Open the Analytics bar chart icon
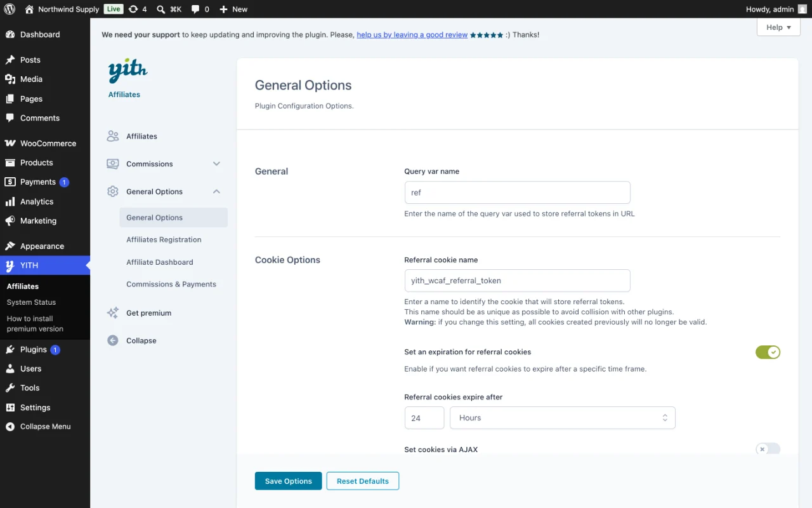The height and width of the screenshot is (508, 812). (10, 201)
